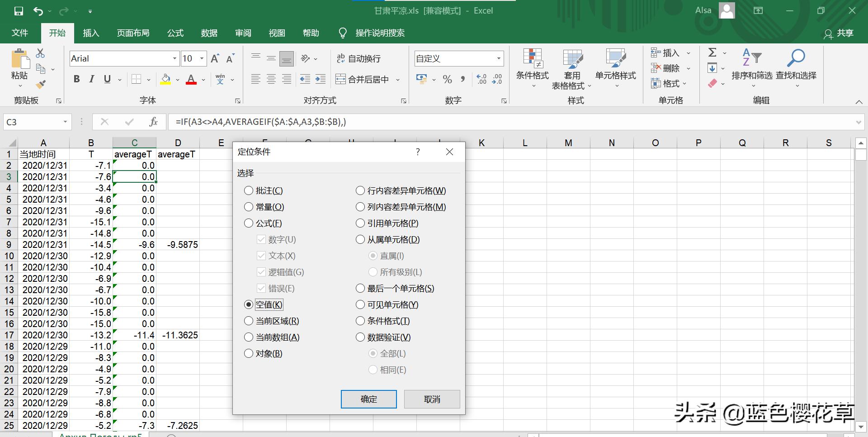This screenshot has height=437, width=868.
Task: Pick the red font color swatch
Action: [191, 83]
